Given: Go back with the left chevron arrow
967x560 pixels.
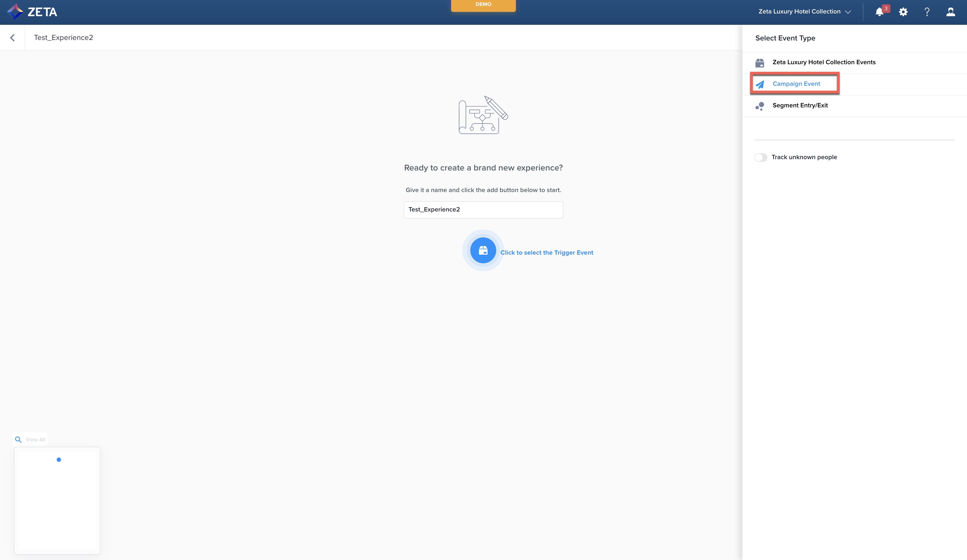Looking at the screenshot, I should click(x=12, y=37).
